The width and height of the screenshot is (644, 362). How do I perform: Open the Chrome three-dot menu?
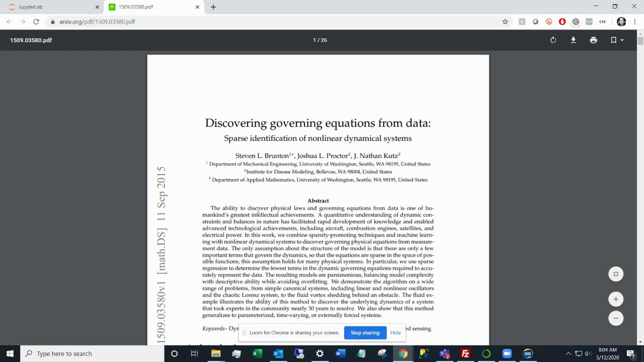635,22
